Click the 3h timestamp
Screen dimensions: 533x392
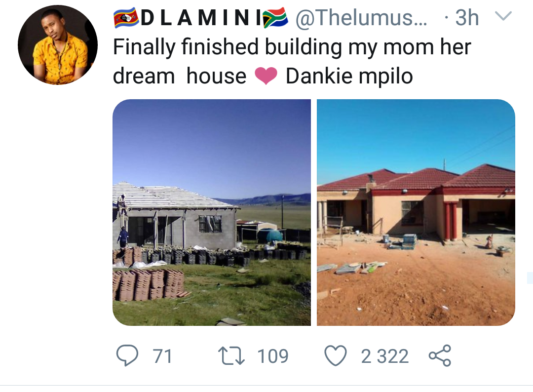(466, 19)
